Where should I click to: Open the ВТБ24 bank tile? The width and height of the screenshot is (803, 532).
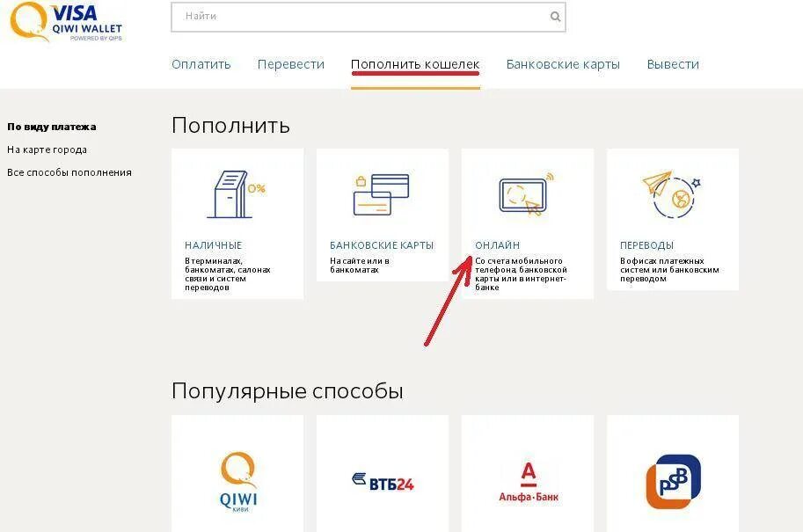pos(383,473)
